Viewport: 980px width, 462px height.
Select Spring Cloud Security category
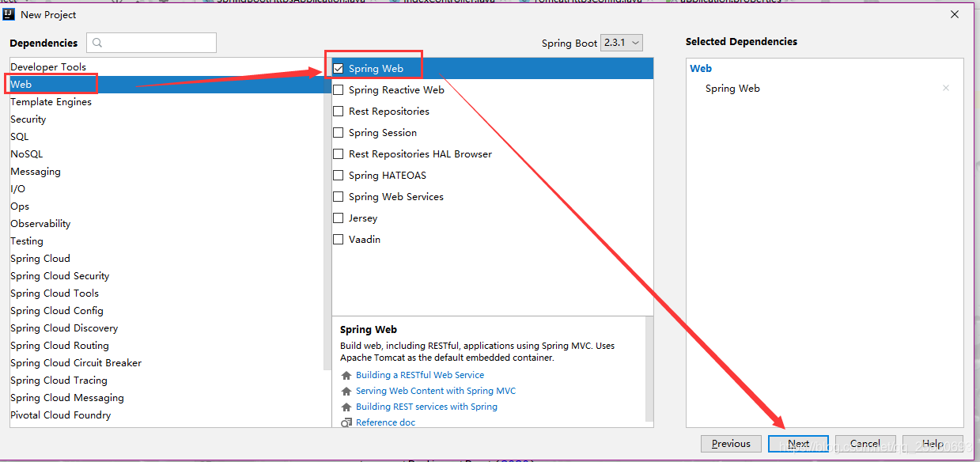click(x=166, y=276)
